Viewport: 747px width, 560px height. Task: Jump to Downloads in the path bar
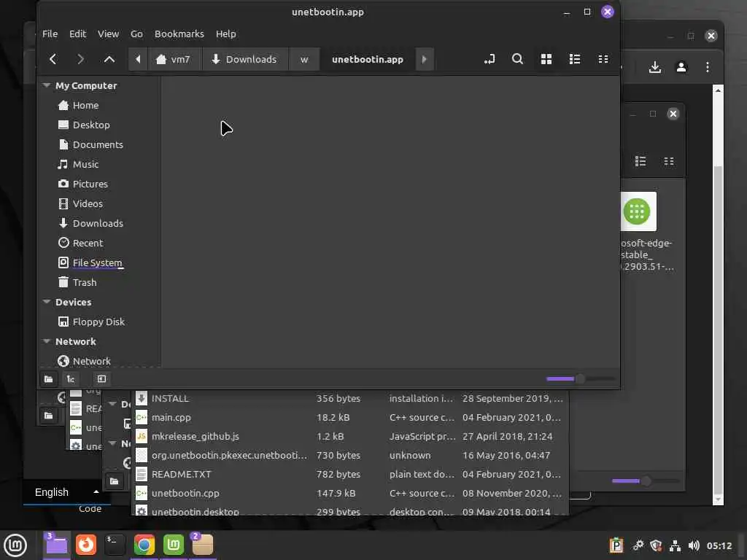[244, 60]
